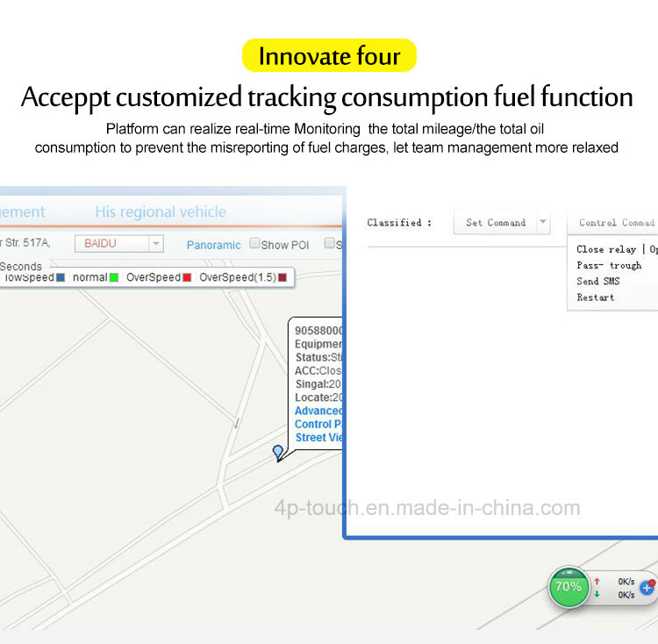Viewport: 658px width, 644px height.
Task: Switch to His regional vehicle tab
Action: (161, 211)
